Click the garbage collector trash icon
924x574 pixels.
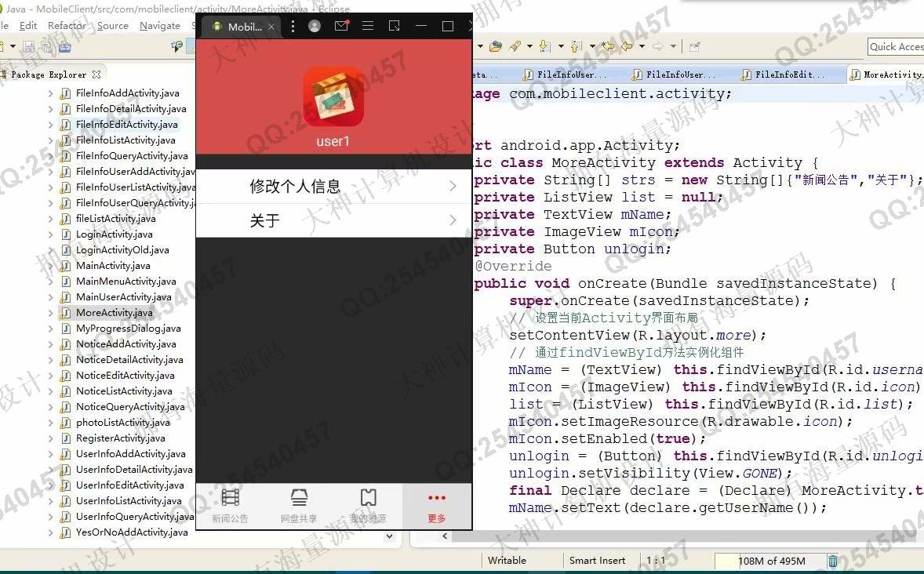click(x=833, y=561)
